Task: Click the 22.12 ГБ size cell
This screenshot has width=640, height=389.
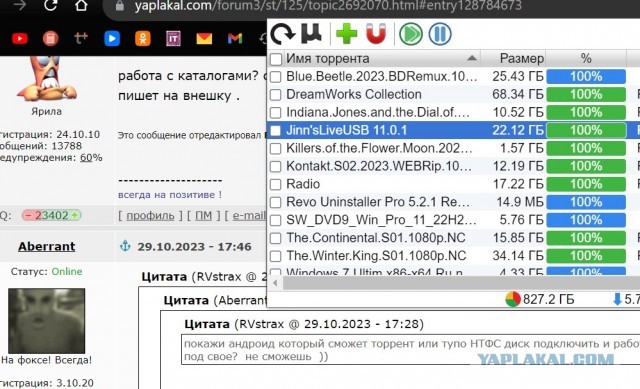Action: pyautogui.click(x=518, y=131)
